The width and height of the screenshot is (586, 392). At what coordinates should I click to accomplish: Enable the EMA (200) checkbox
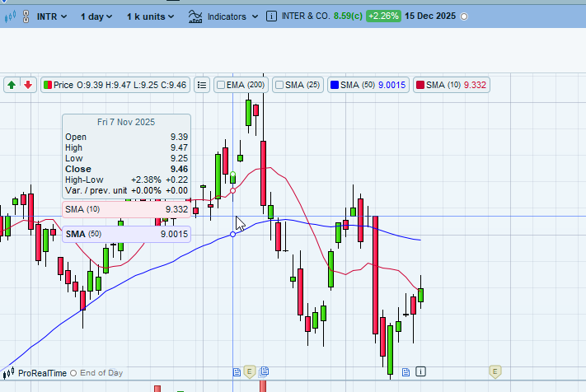[x=221, y=85]
